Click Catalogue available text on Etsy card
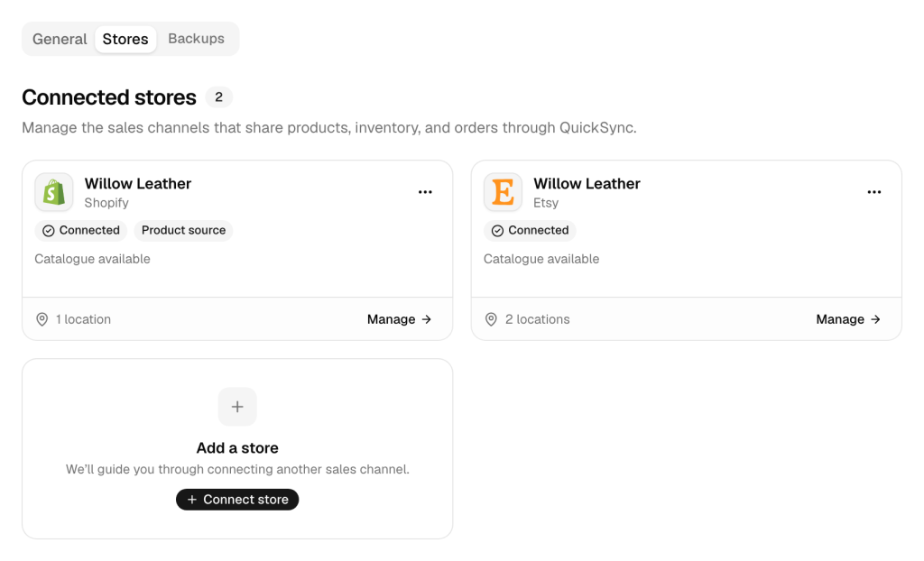The width and height of the screenshot is (924, 561). tap(541, 259)
